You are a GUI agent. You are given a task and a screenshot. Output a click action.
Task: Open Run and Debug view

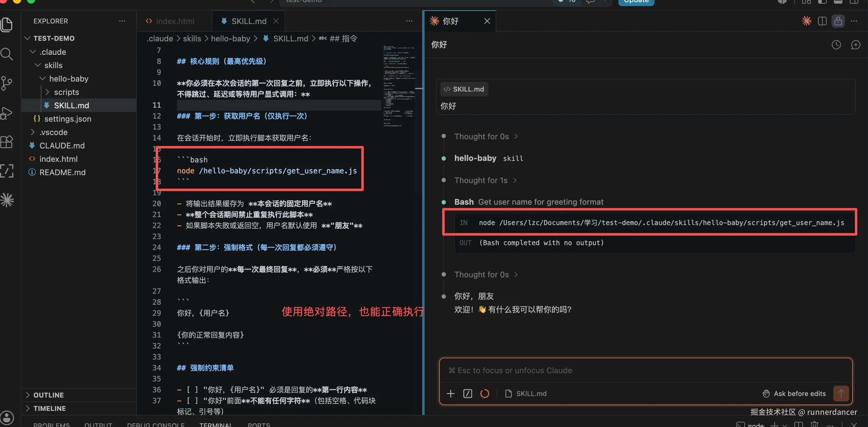[7, 113]
